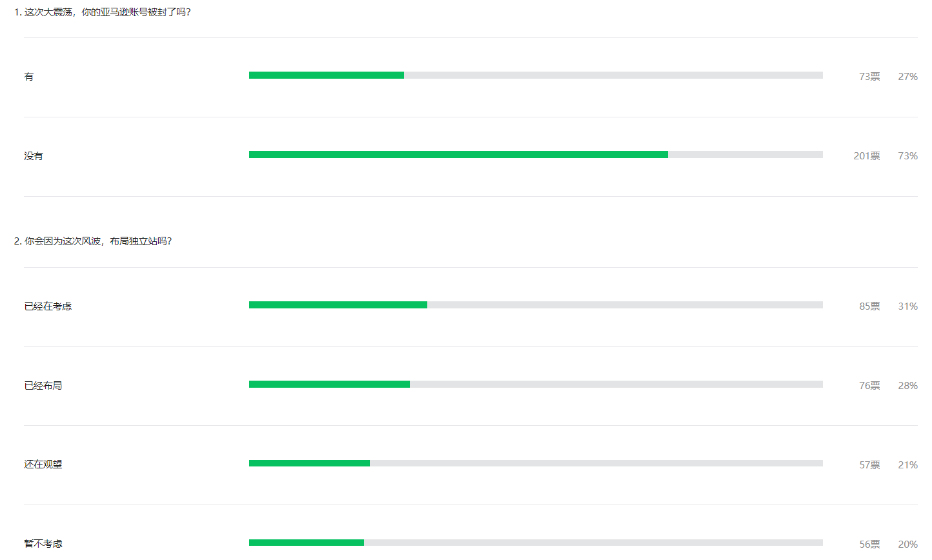This screenshot has height=560, width=932.
Task: Click the "28%" percentage result
Action: (907, 386)
